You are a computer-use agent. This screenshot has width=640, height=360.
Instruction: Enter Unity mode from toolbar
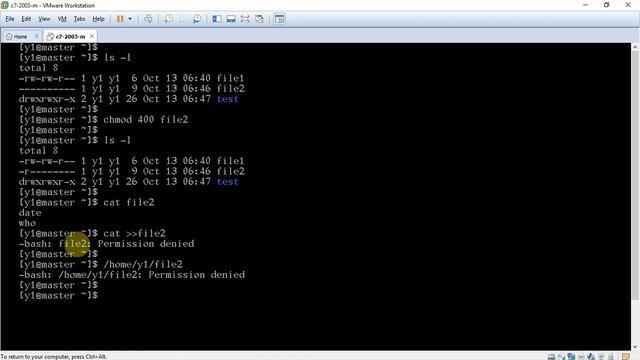click(259, 19)
